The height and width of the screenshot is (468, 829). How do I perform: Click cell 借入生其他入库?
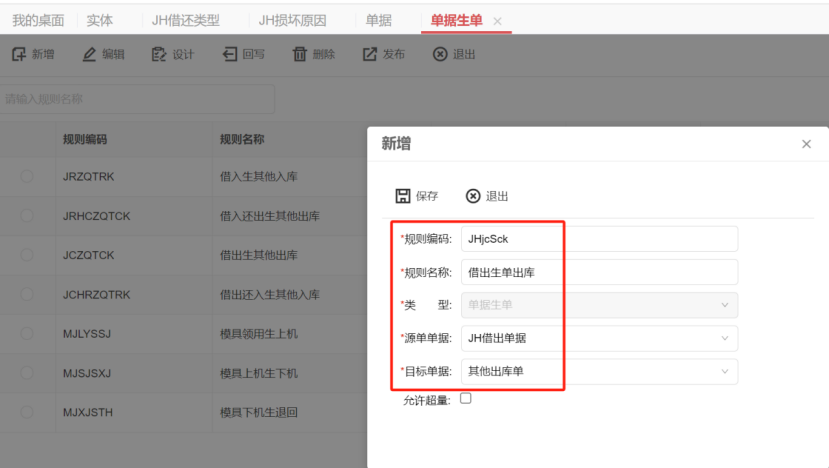259,177
